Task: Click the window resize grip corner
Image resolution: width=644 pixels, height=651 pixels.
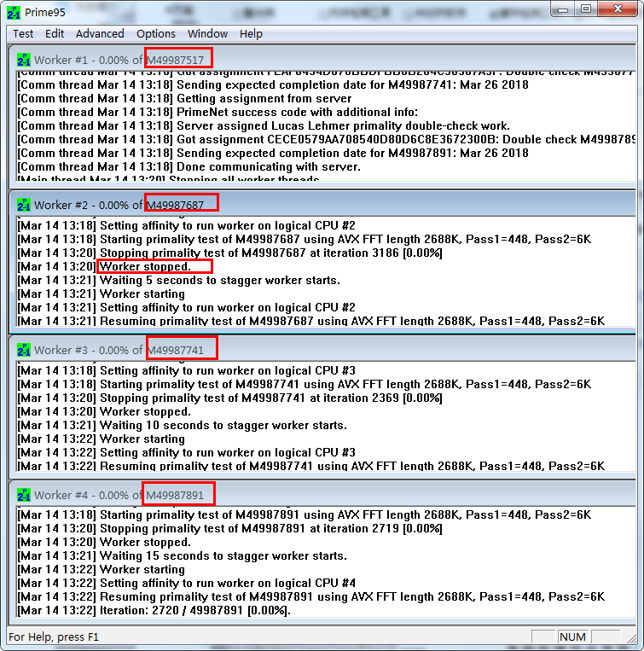Action: pos(631,638)
